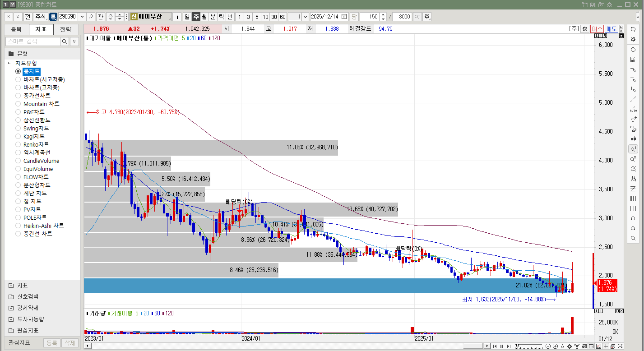Select the 일 (daily) period button
The width and height of the screenshot is (644, 351).
pos(187,17)
